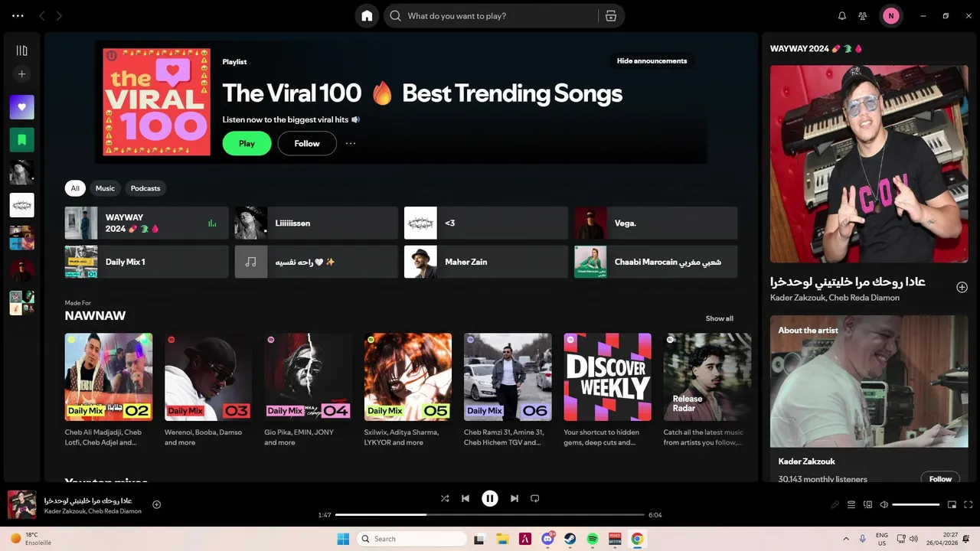
Task: Toggle lyrics microphone icon
Action: 835,504
